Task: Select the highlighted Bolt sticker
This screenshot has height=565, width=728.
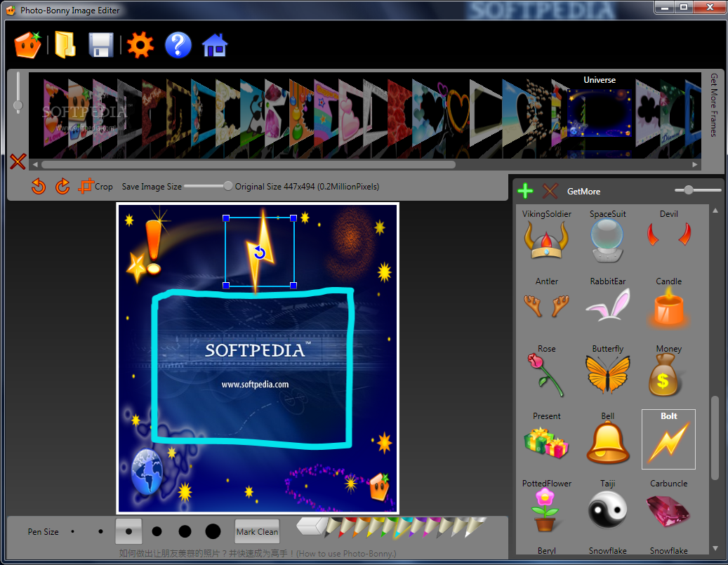Action: point(668,439)
